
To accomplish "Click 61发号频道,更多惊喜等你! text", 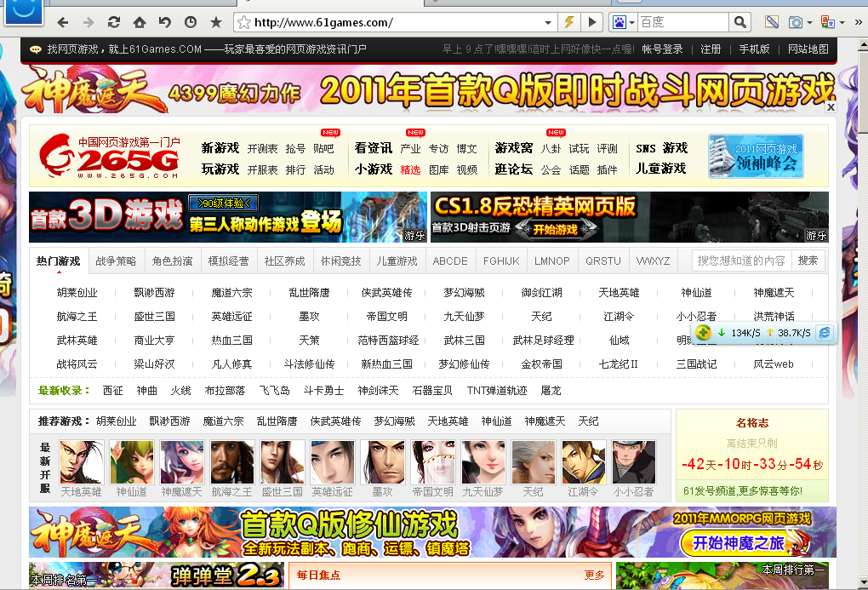I will pyautogui.click(x=742, y=491).
